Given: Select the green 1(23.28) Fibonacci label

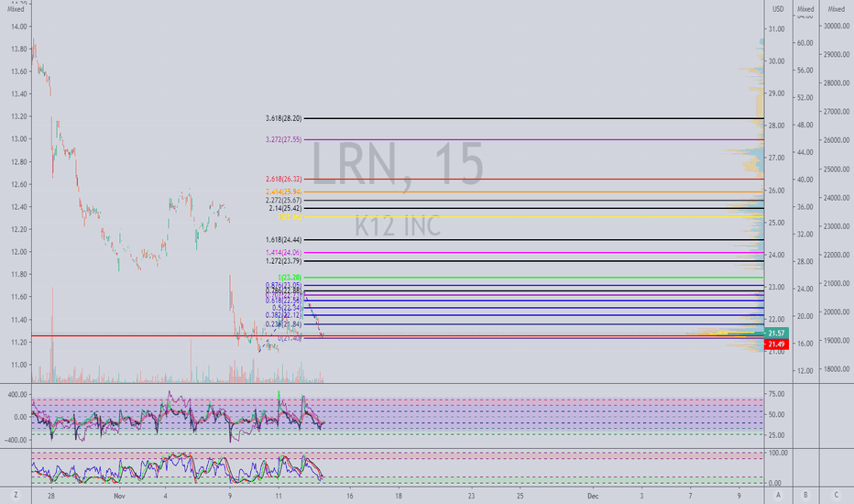Looking at the screenshot, I should (x=290, y=278).
